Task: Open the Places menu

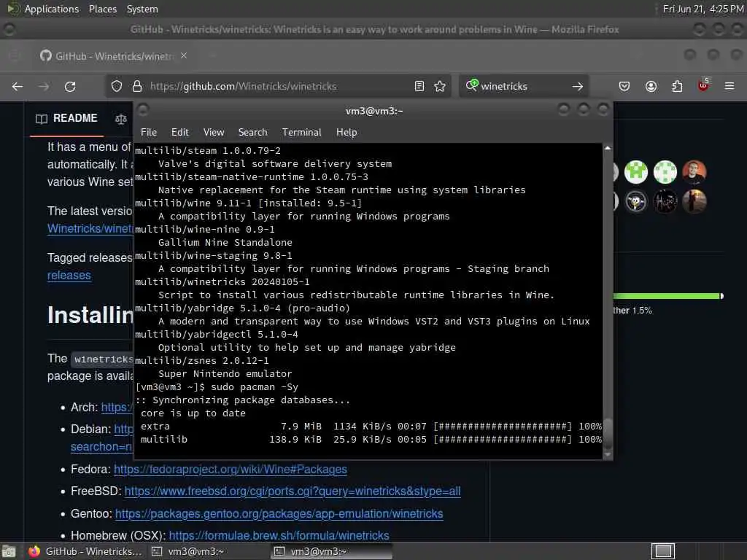Action: [102, 9]
